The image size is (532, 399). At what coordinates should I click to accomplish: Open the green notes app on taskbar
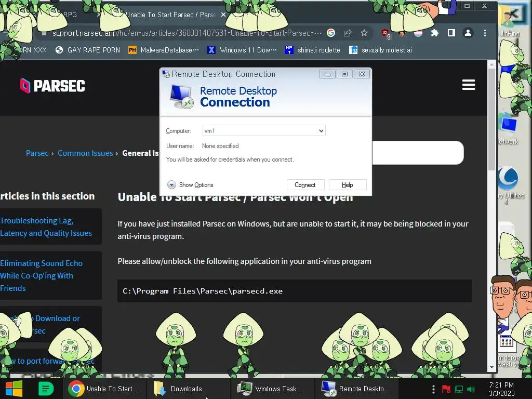46,389
